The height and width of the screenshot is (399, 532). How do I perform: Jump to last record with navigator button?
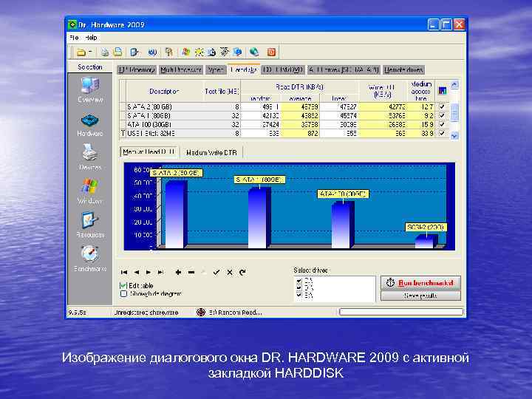pyautogui.click(x=160, y=272)
